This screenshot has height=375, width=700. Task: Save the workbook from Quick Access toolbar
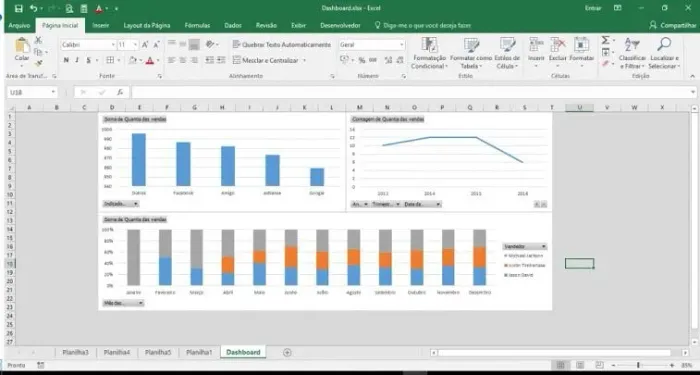click(18, 8)
